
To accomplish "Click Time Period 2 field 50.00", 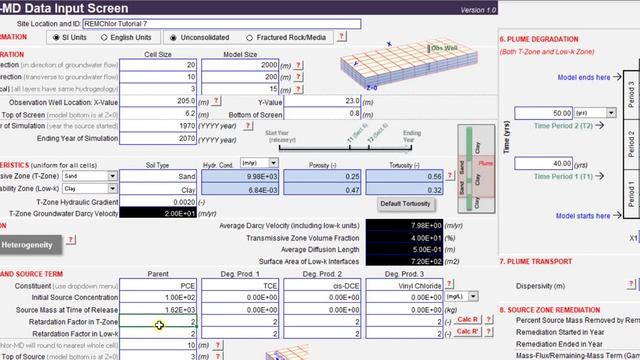I will (543, 113).
